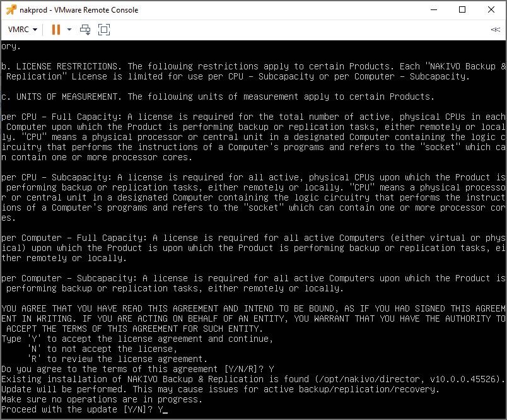Click the 'per CPU - Full Capacity:' text
This screenshot has width=507, height=420.
61,117
